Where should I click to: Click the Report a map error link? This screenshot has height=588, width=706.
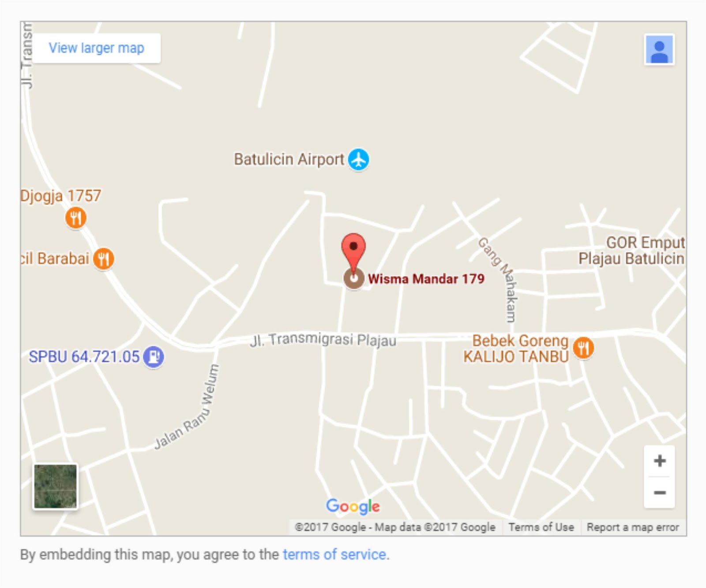(633, 527)
